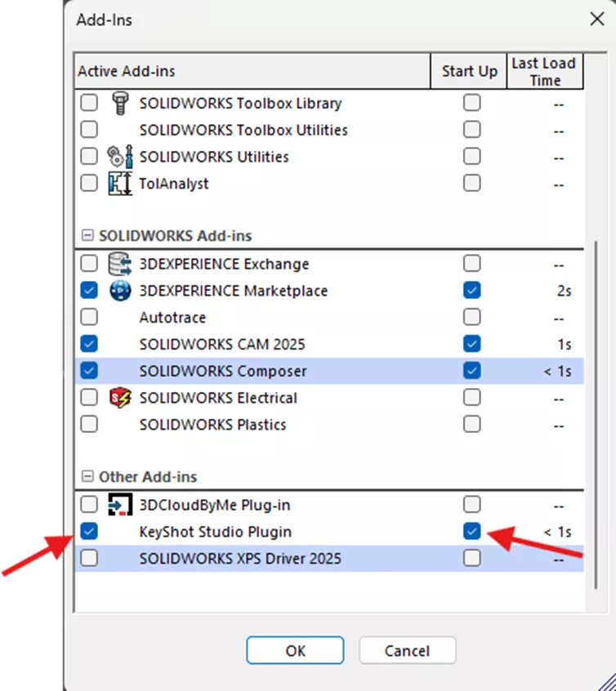Enable TolAnalyst Start Up checkbox
The width and height of the screenshot is (616, 691).
coord(472,183)
